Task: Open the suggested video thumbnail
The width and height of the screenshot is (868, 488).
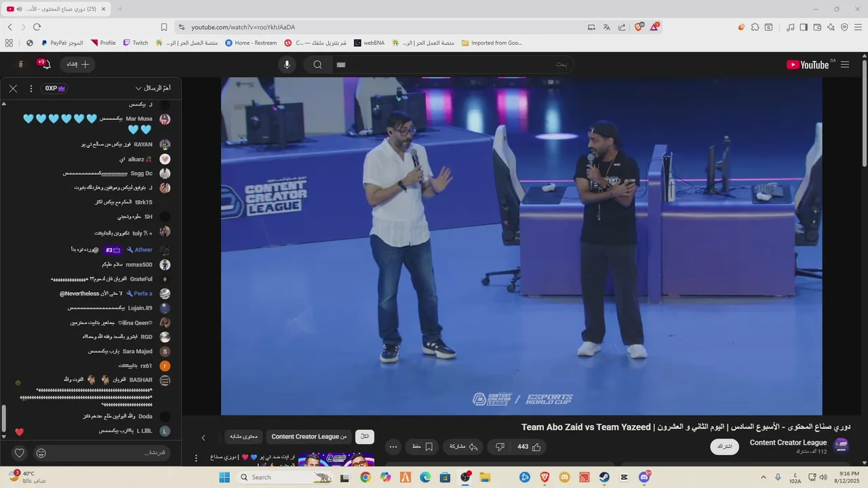Action: (x=336, y=460)
